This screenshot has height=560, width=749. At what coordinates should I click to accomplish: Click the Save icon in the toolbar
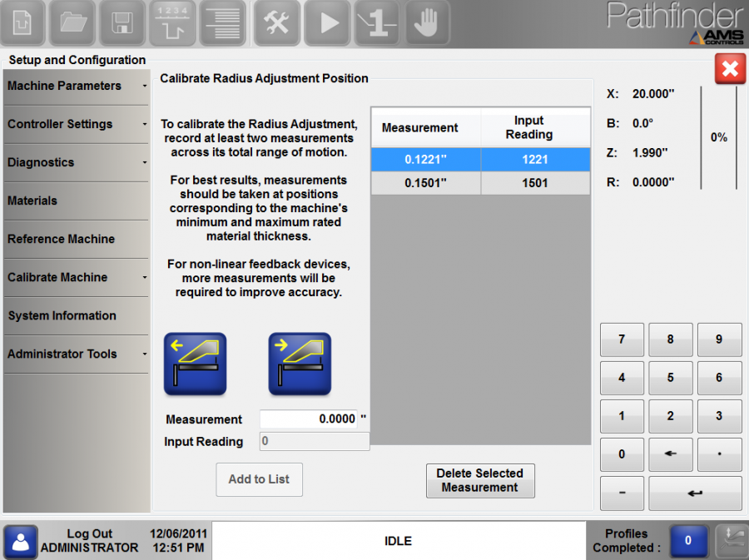tap(122, 22)
